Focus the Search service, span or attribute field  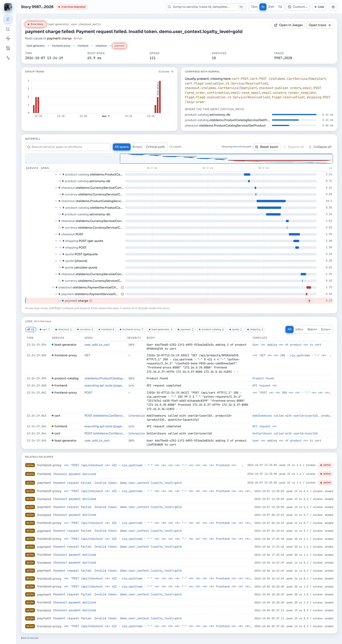pyautogui.click(x=68, y=147)
